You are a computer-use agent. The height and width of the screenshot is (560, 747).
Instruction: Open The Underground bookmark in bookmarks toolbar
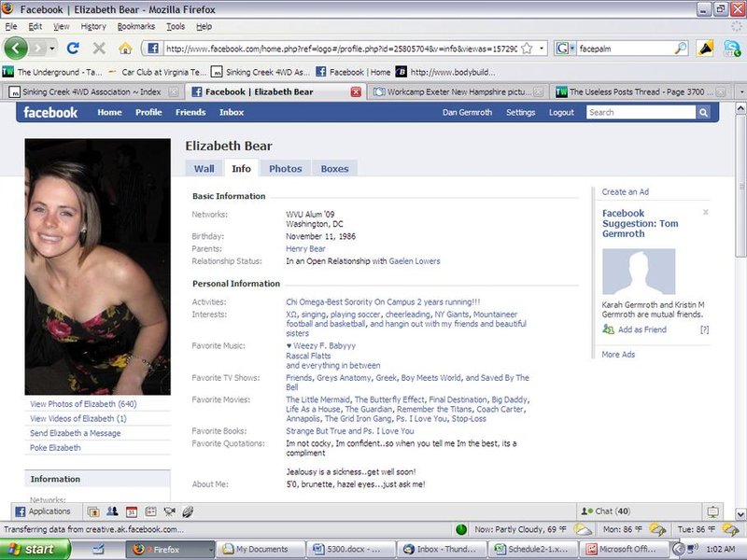(x=52, y=72)
